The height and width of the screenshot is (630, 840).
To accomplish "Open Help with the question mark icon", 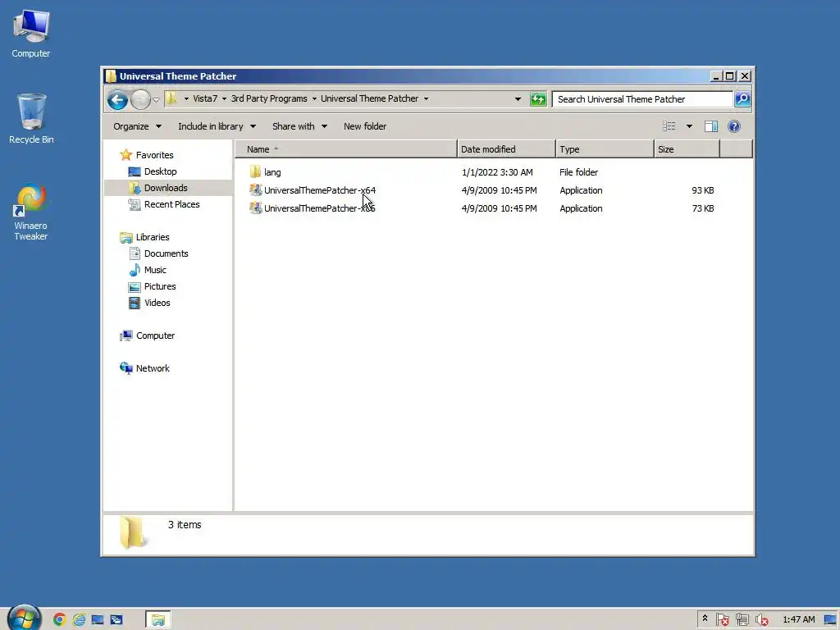I will coord(734,126).
